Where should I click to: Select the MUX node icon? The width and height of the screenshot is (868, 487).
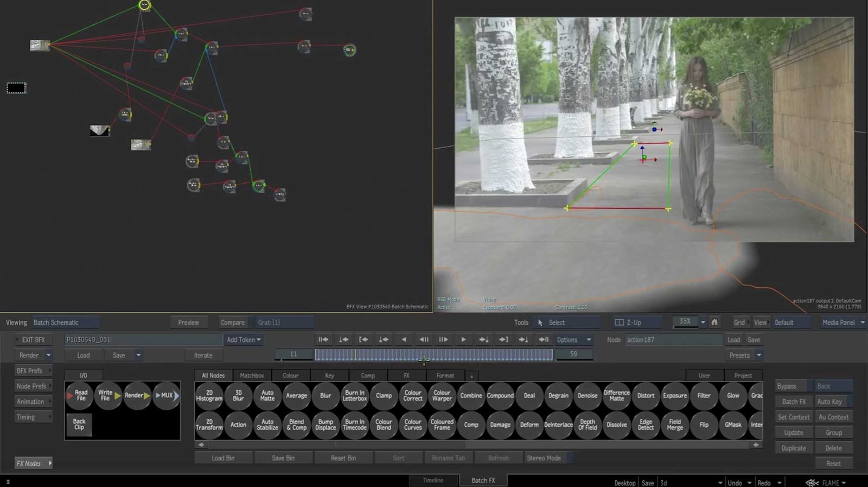coord(167,395)
